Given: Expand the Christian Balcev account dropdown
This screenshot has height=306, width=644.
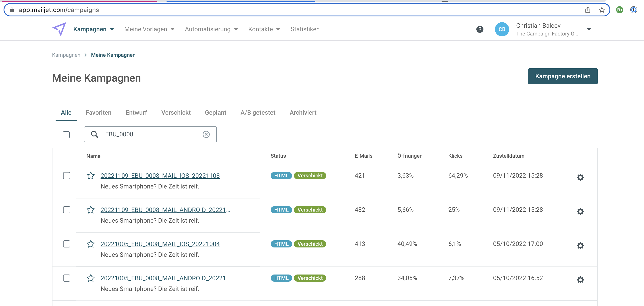Looking at the screenshot, I should (589, 29).
